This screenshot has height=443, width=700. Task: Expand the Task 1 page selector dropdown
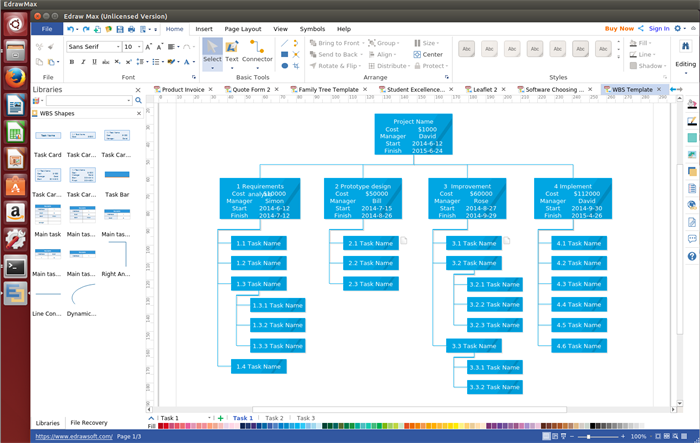pos(209,418)
